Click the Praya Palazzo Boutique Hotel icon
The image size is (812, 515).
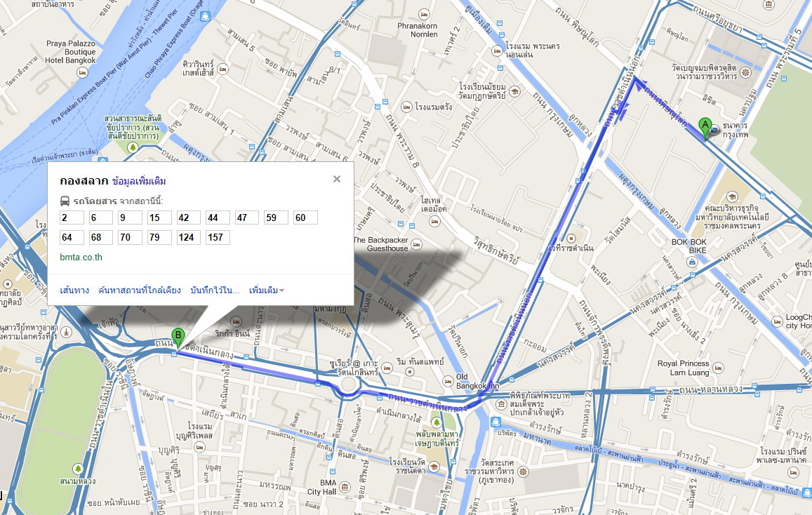coord(82,72)
